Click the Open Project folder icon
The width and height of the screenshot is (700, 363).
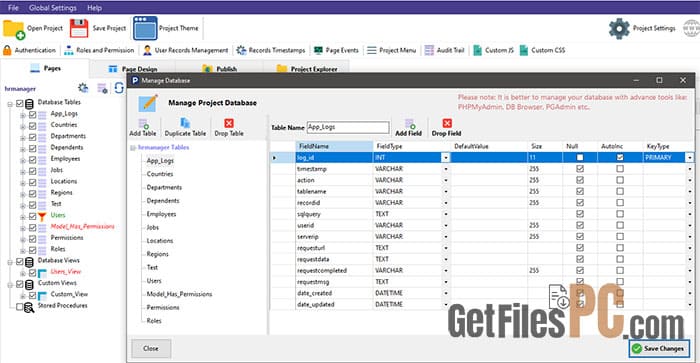(13, 29)
